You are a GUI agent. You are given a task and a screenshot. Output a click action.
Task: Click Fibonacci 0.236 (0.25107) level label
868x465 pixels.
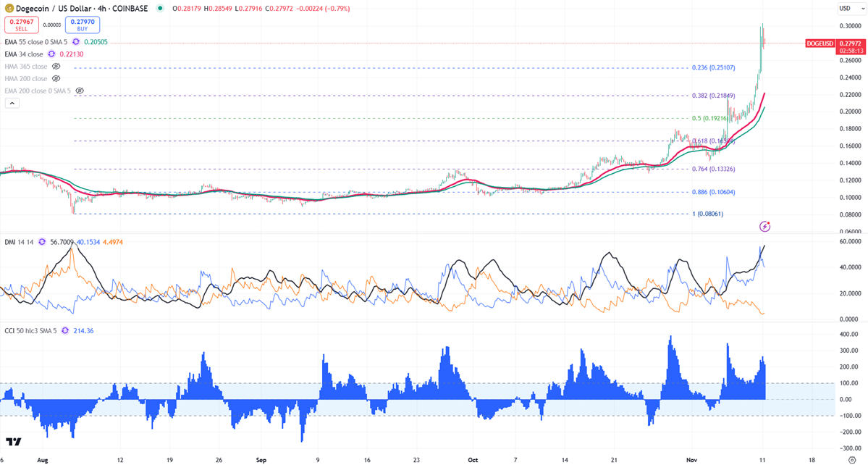714,67
